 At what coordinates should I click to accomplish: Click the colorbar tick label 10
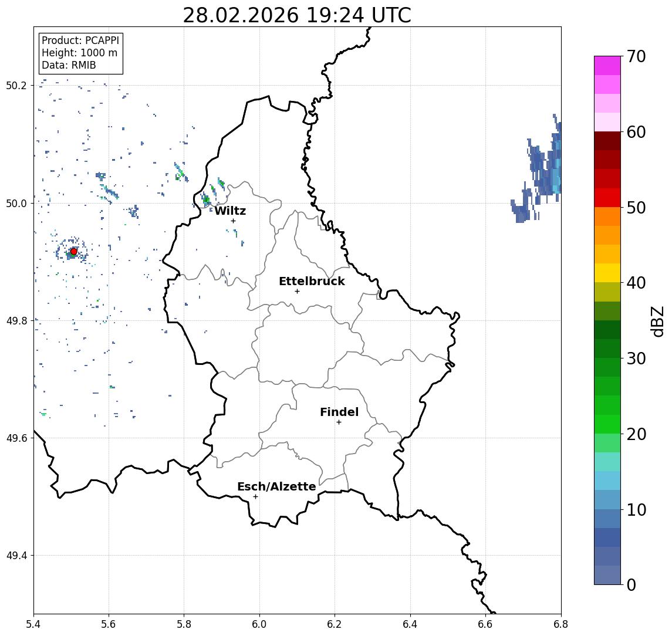pyautogui.click(x=636, y=510)
